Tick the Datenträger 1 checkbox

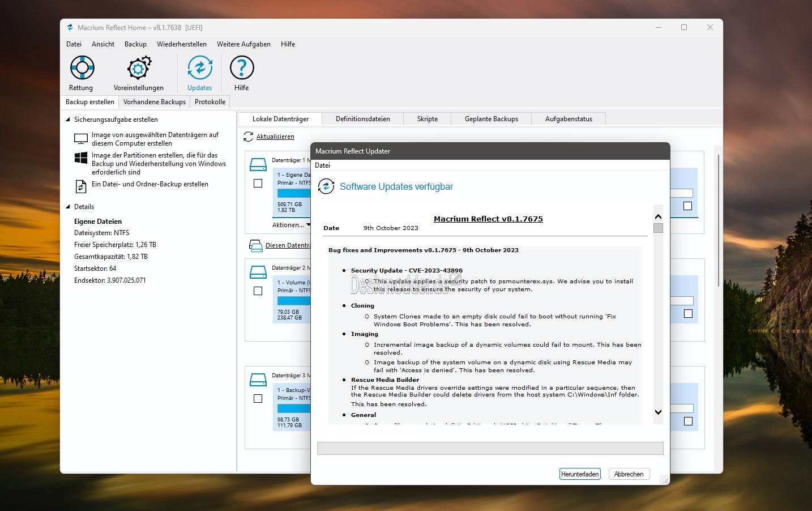click(x=258, y=184)
